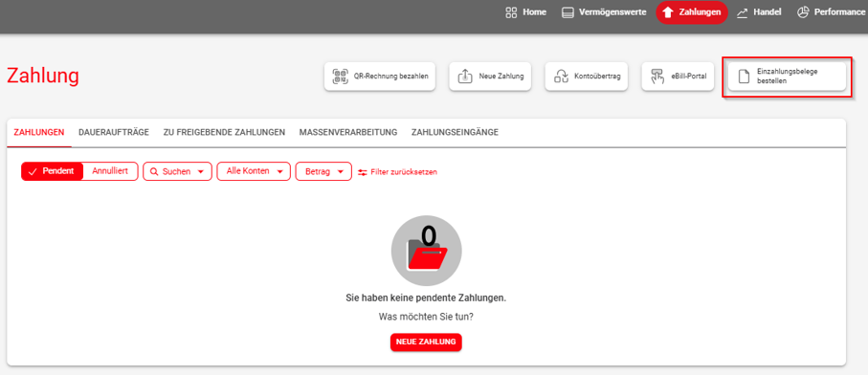The height and width of the screenshot is (375, 868).
Task: Click the Einzahlungsbelege document icon
Action: (x=745, y=77)
